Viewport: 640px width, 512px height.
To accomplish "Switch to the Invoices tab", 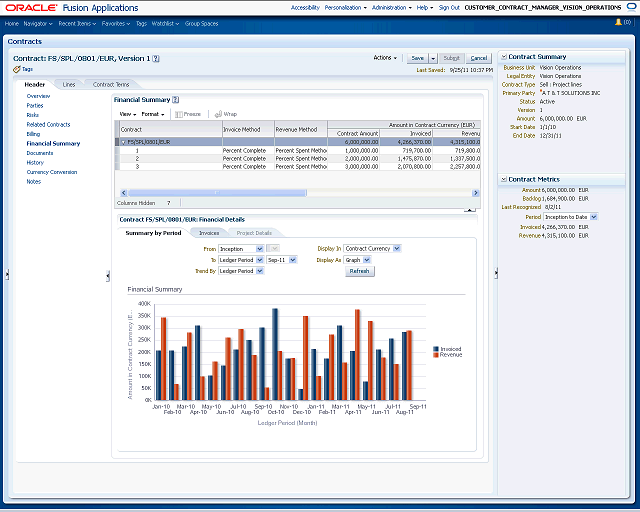I will [x=209, y=233].
